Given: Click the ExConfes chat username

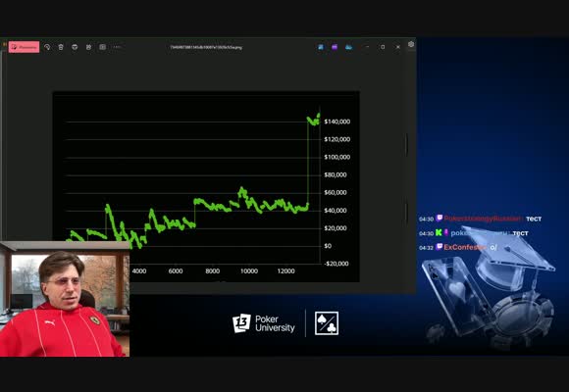Looking at the screenshot, I should 464,247.
